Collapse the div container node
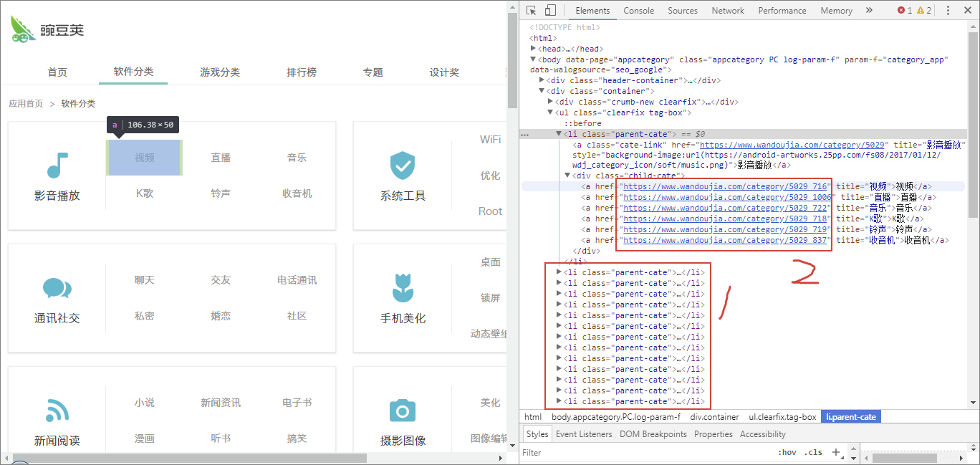 click(x=542, y=91)
